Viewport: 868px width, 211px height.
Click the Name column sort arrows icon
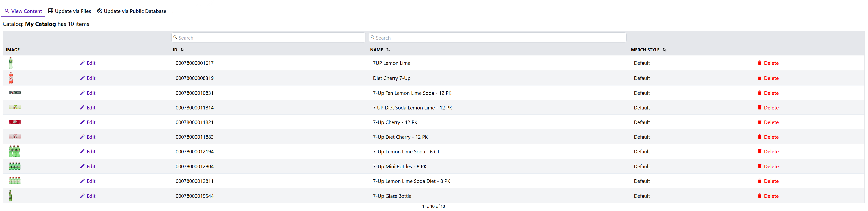click(x=388, y=50)
